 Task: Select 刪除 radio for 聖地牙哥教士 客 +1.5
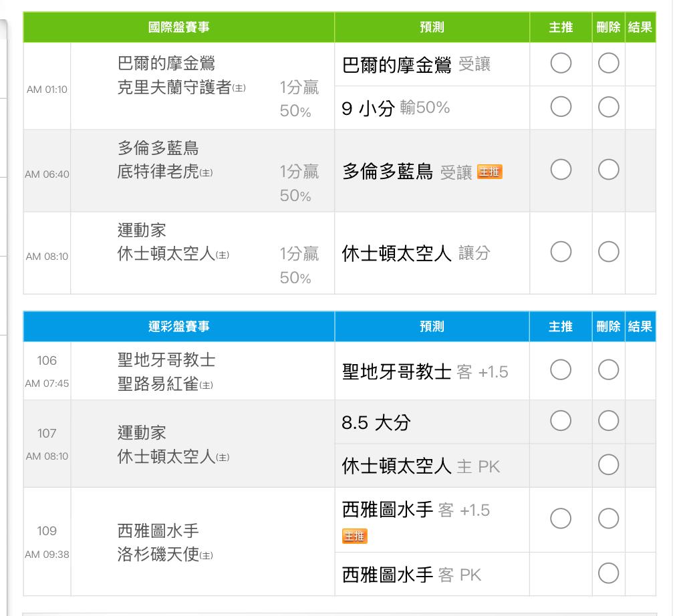[x=608, y=370]
